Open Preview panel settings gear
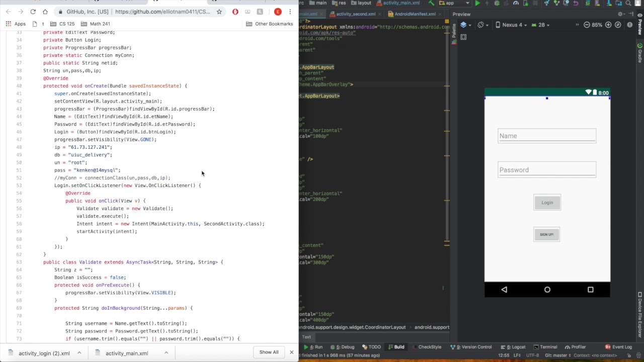Viewport: 644px width, 362px height. (x=620, y=14)
